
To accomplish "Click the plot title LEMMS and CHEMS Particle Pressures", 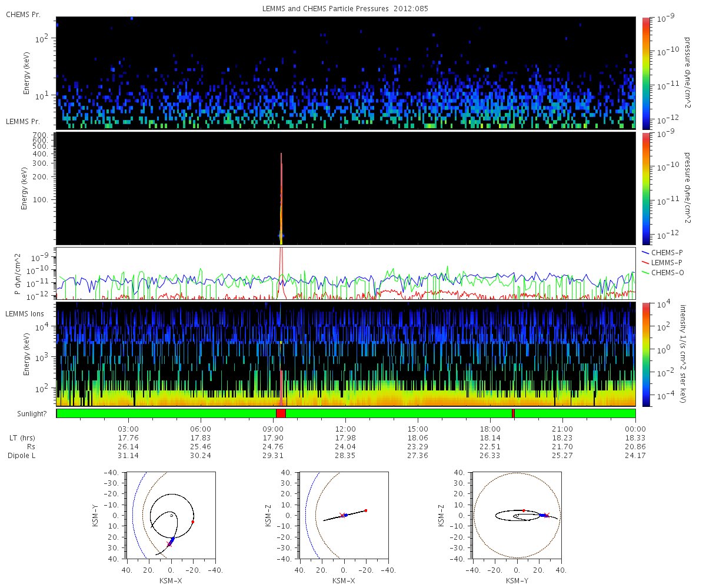I will coord(345,9).
